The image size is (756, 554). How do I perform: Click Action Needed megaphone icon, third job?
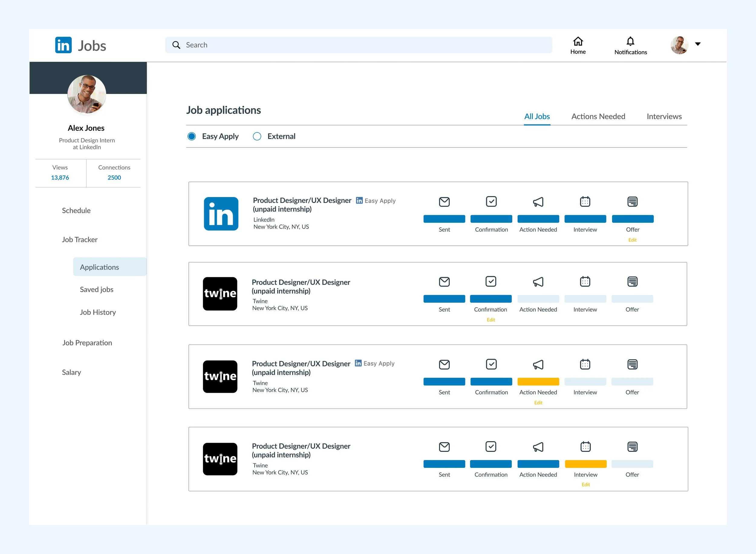[538, 364]
